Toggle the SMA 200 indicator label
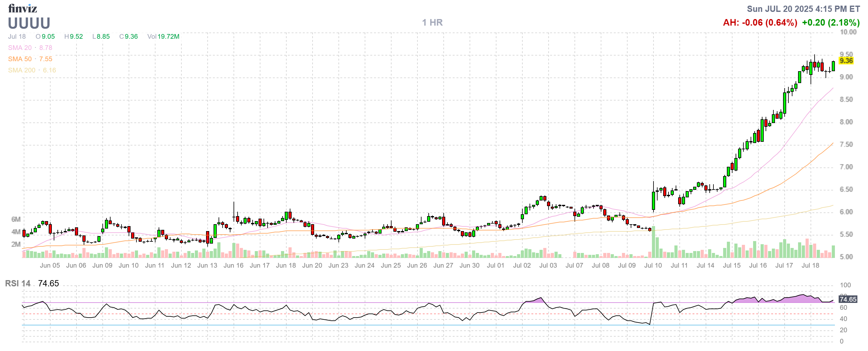Screen dimensions: 868x351 (x=22, y=70)
